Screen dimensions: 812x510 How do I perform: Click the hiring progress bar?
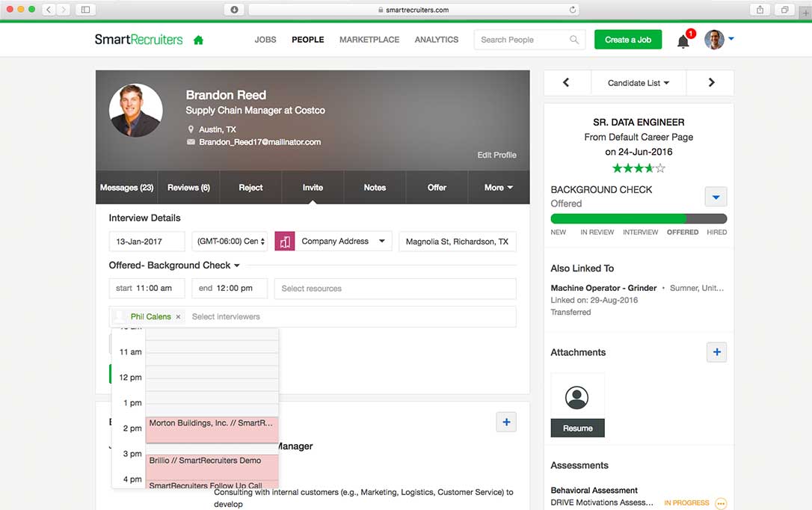639,218
